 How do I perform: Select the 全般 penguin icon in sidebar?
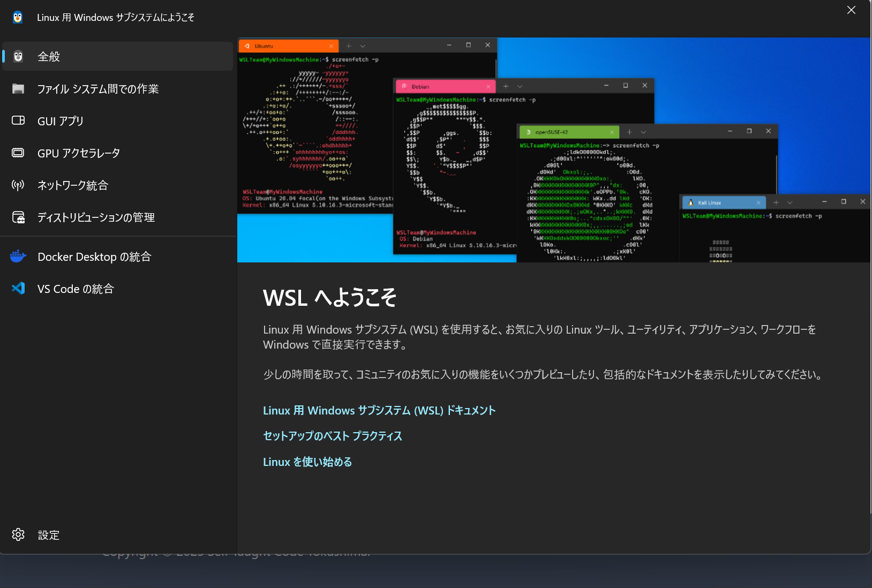click(x=18, y=56)
